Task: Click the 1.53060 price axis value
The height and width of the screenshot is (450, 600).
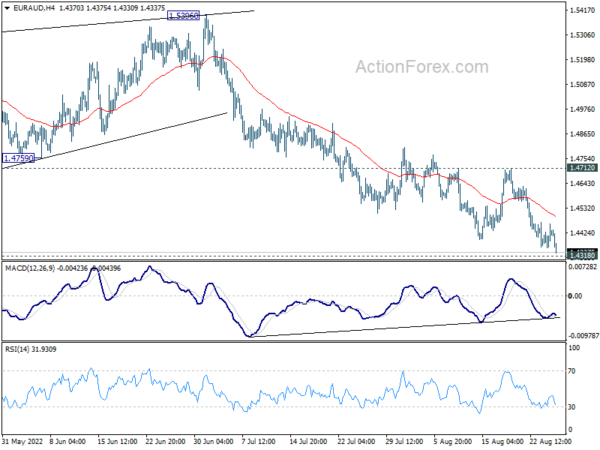Action: click(582, 35)
